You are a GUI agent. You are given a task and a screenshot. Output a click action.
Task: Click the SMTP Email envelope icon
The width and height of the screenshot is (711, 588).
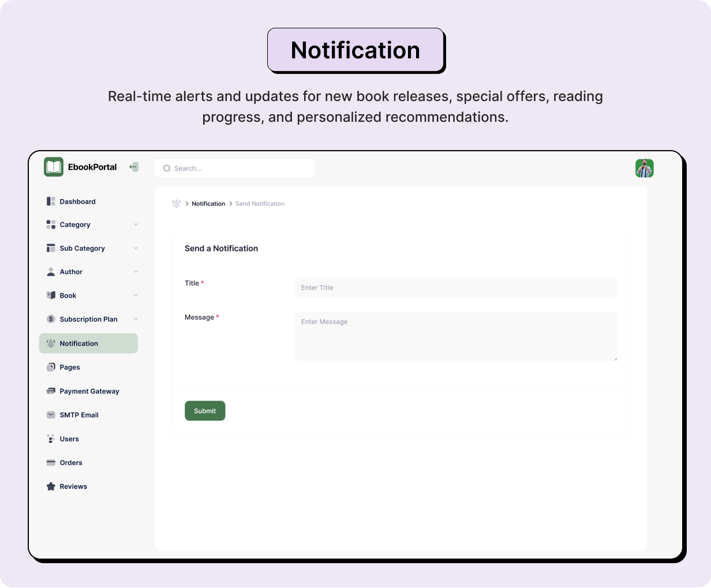(x=51, y=415)
